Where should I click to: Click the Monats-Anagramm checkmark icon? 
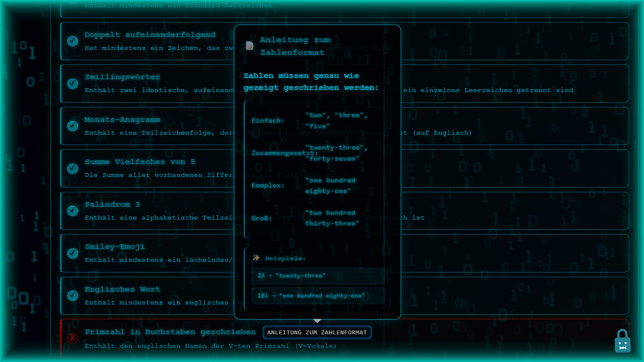pos(72,126)
